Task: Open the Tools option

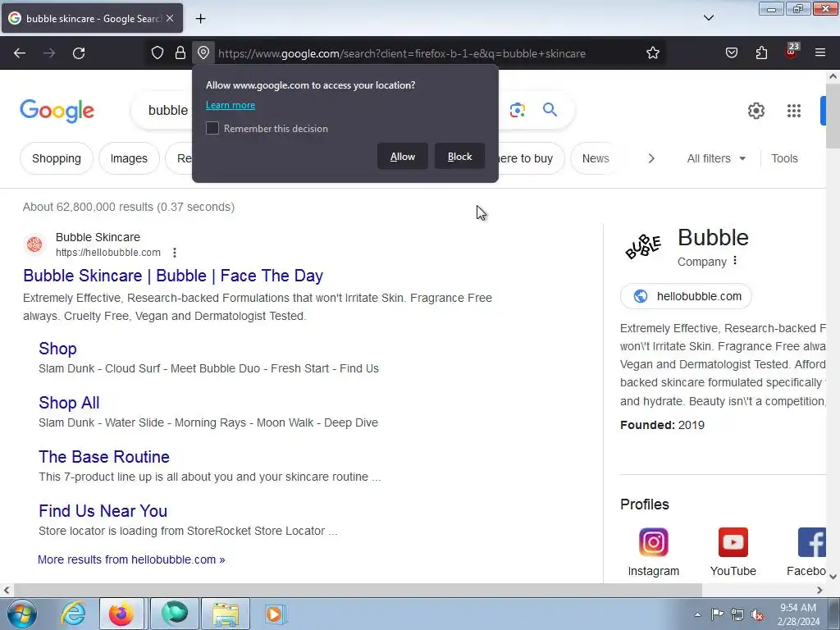Action: pyautogui.click(x=784, y=158)
